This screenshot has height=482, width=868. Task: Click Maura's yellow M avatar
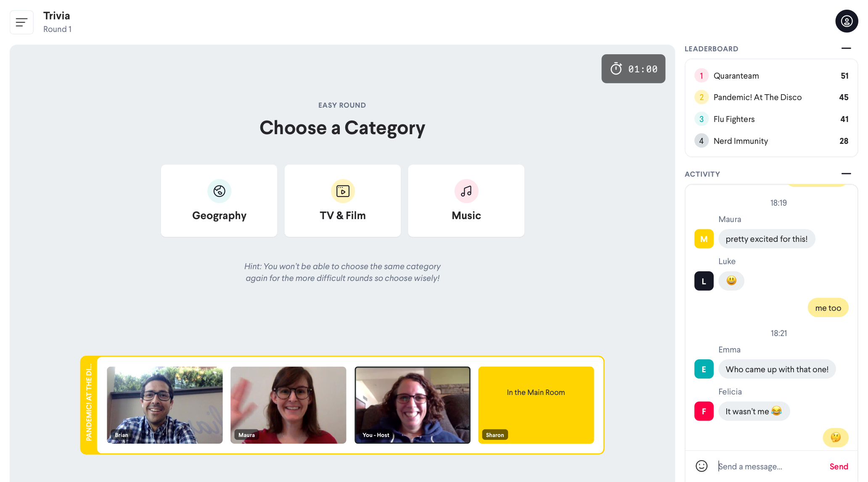point(704,239)
